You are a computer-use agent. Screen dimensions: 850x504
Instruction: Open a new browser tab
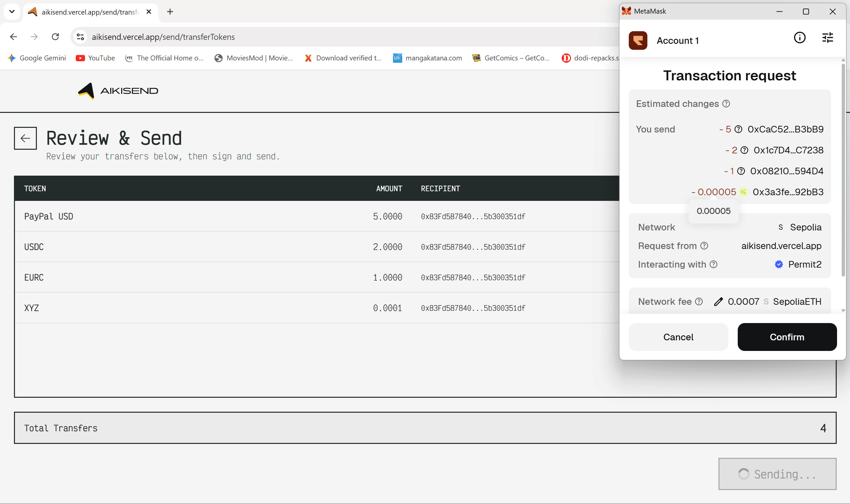(x=170, y=12)
